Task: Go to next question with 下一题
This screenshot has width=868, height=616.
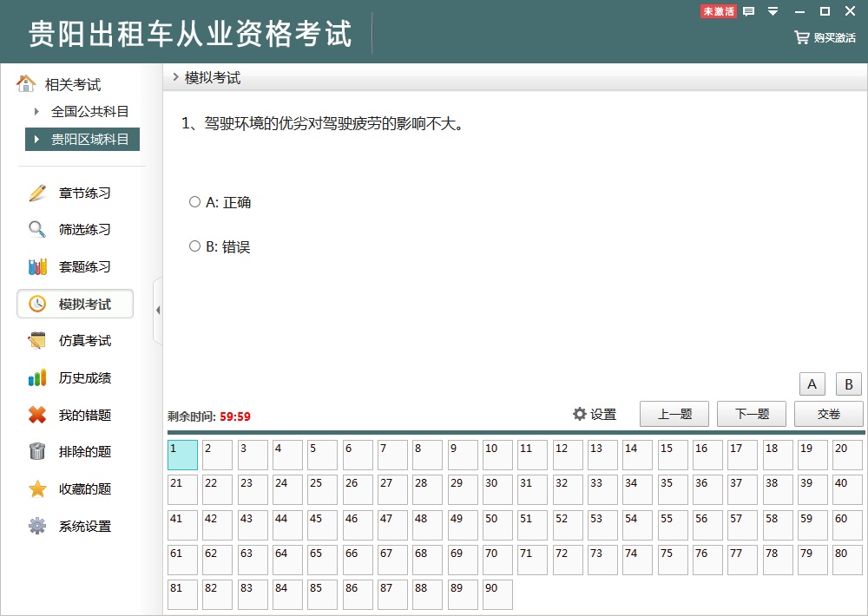Action: (751, 414)
